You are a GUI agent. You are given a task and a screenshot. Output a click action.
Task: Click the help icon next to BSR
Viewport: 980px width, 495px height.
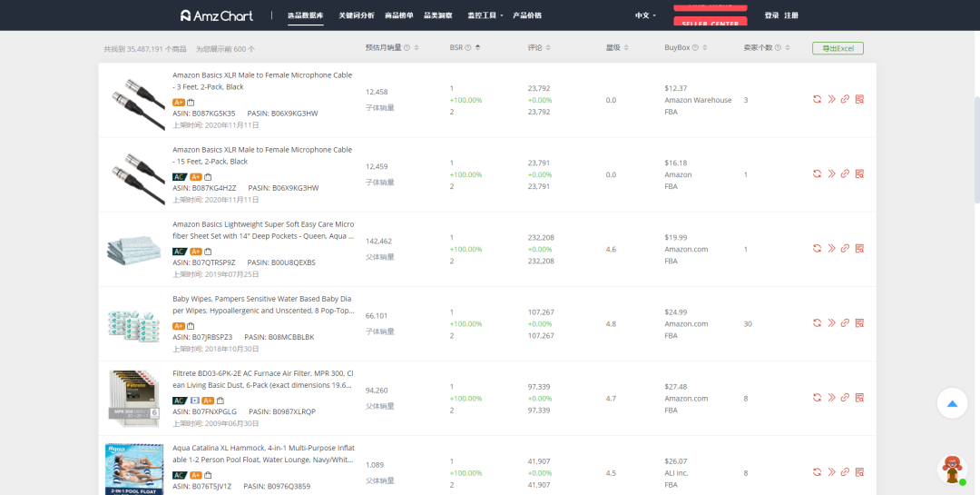[467, 47]
